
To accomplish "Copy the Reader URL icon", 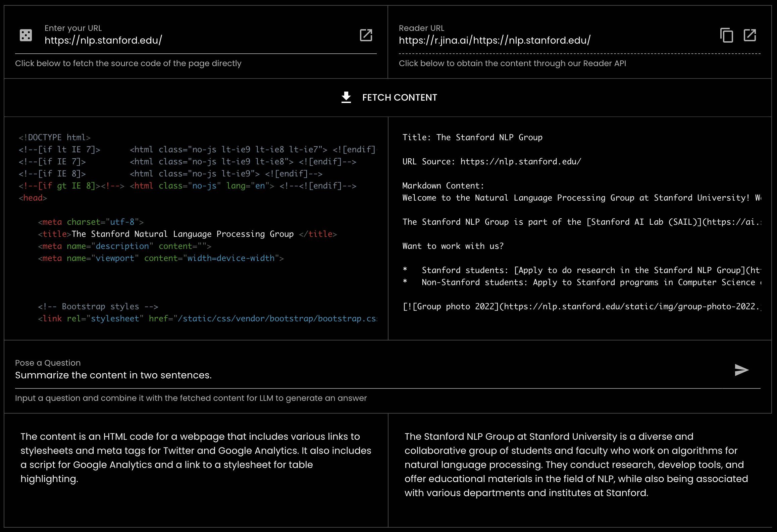I will click(x=726, y=35).
